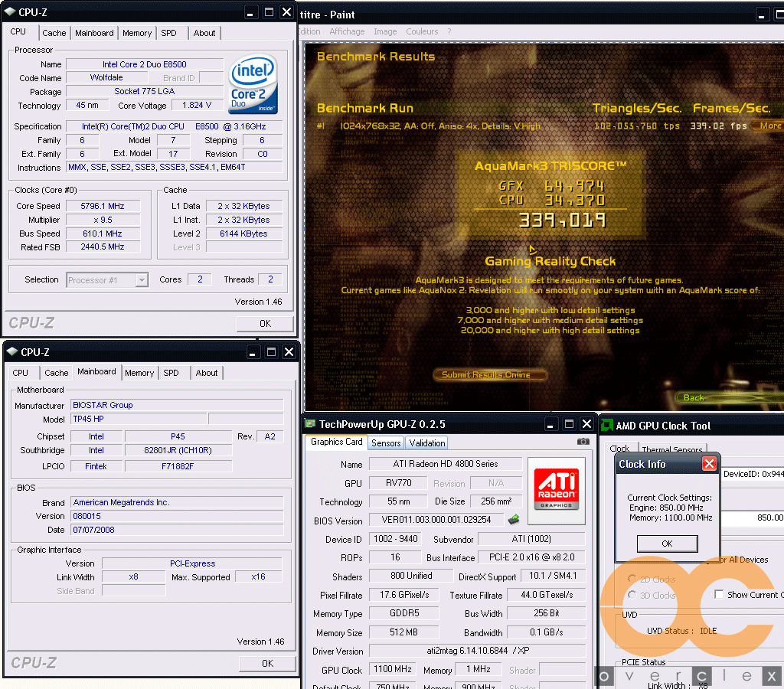The image size is (784, 689).
Task: Click the GDDR5 memory type value
Action: tap(404, 613)
